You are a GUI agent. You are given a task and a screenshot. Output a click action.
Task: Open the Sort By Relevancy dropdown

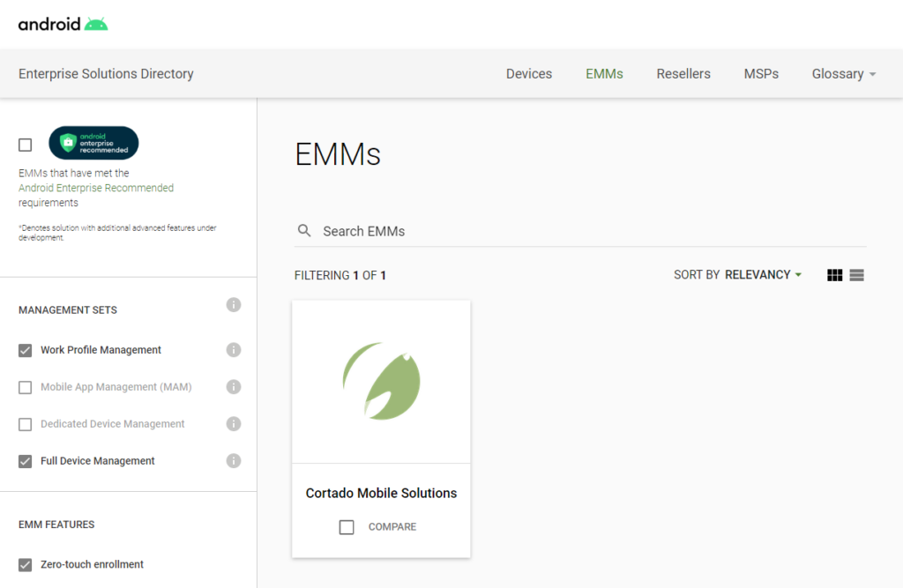(x=738, y=275)
